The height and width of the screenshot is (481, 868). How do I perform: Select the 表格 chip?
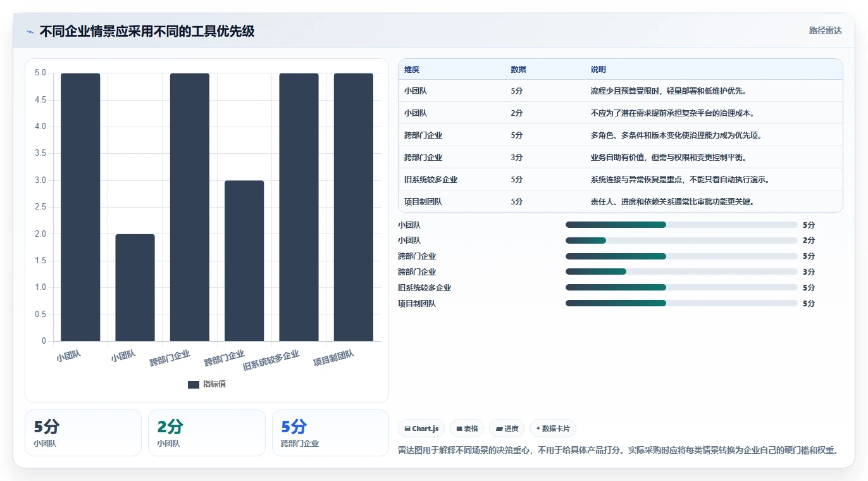[467, 428]
